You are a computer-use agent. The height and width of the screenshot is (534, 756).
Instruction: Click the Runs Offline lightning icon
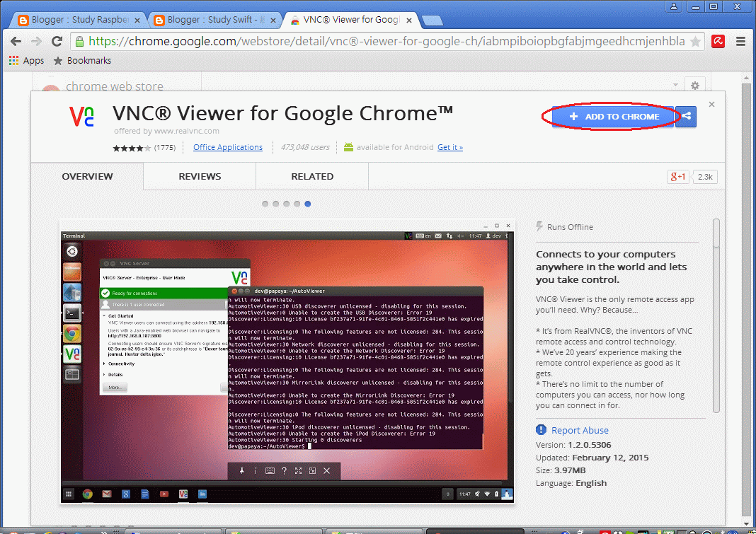539,226
